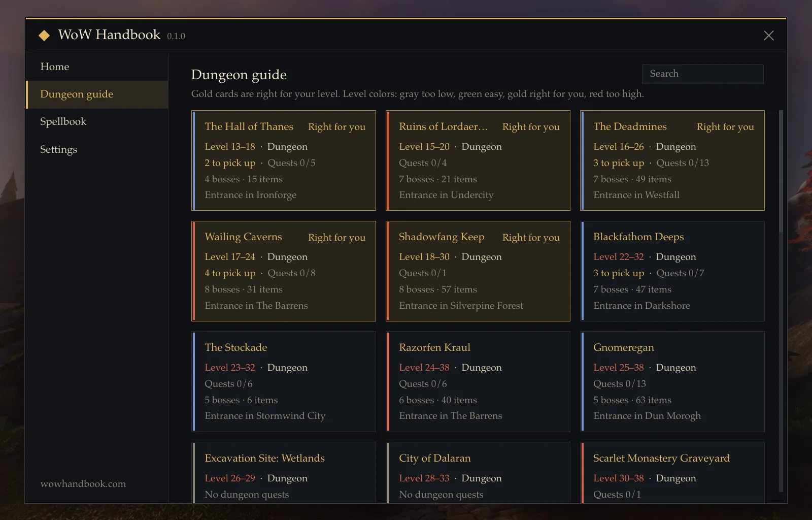Open The Hall of Thanes card

(x=284, y=160)
